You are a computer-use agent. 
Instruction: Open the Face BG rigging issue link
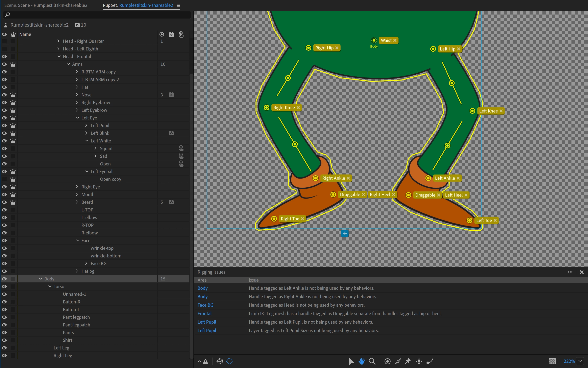205,305
